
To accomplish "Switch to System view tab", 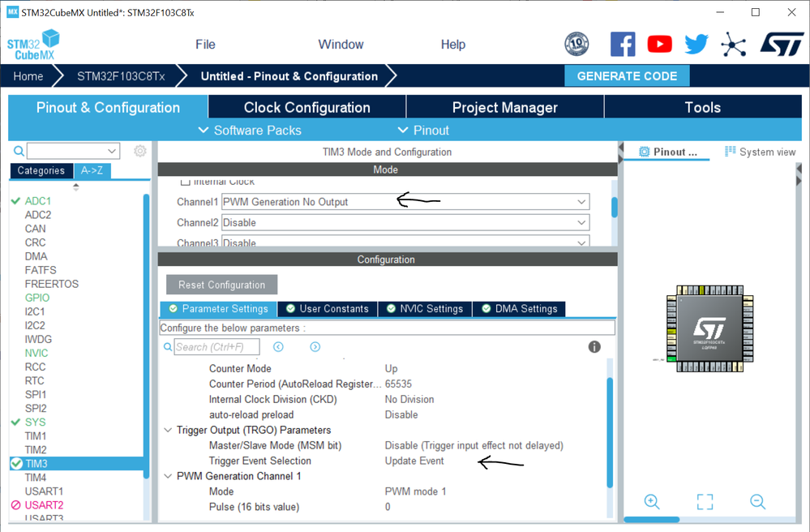I will point(760,152).
